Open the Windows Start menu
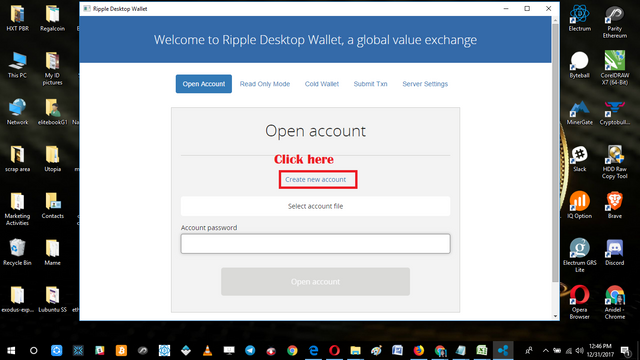 pyautogui.click(x=11, y=350)
